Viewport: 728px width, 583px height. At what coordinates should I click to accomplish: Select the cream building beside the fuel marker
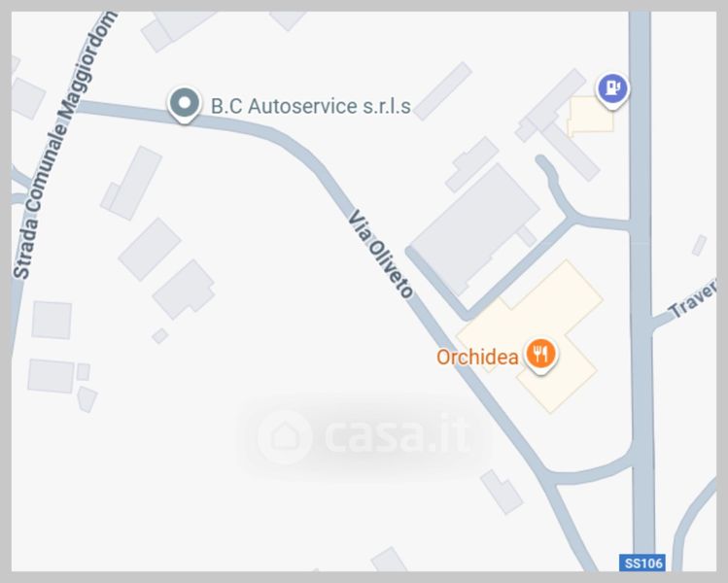point(590,116)
